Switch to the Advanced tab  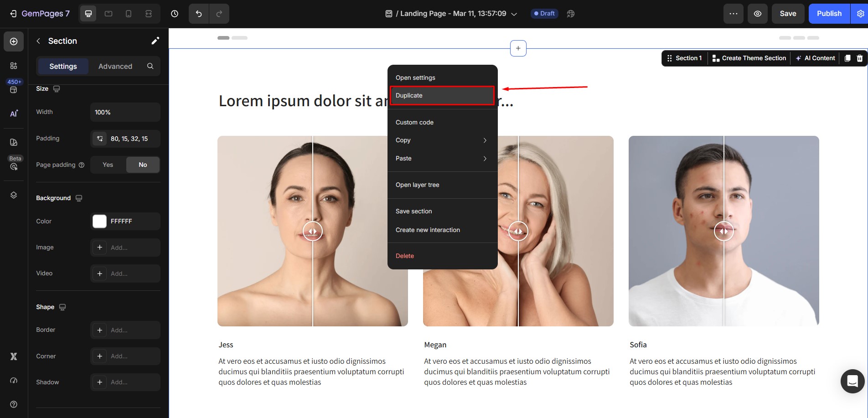click(115, 67)
